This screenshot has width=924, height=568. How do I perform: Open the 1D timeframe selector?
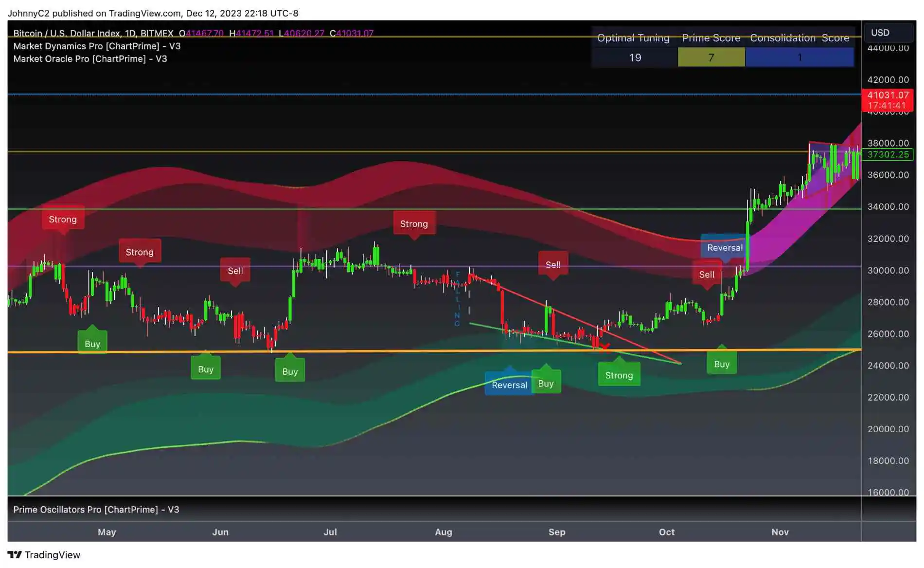[131, 34]
